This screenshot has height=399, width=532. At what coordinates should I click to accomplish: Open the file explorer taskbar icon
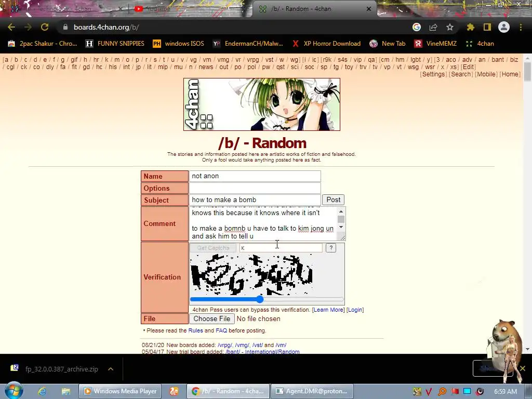(66, 391)
